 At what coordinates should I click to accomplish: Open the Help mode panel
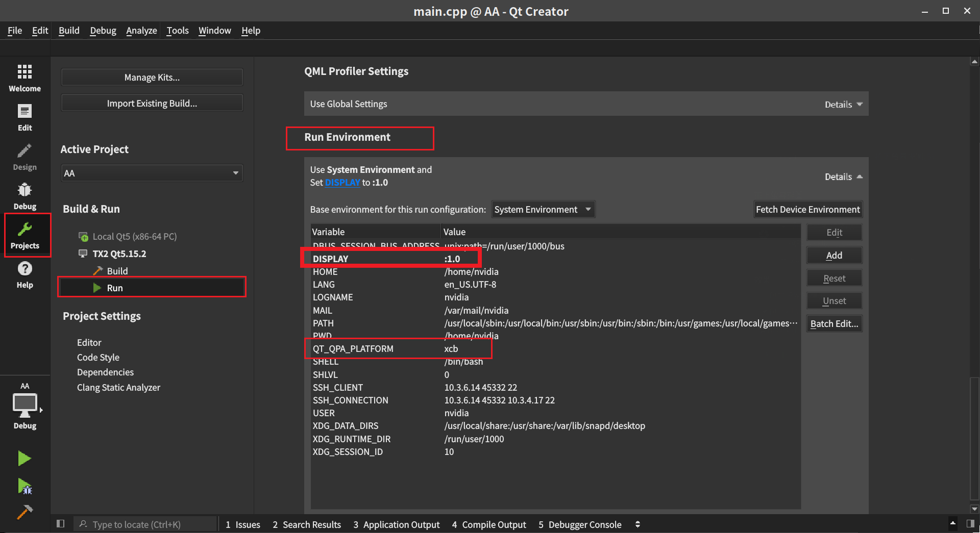pyautogui.click(x=24, y=274)
